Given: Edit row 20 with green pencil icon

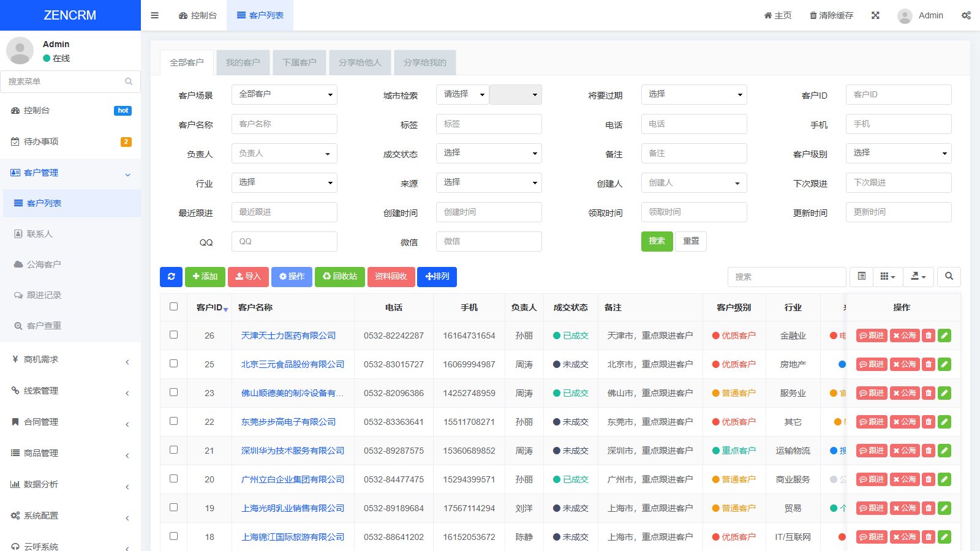Looking at the screenshot, I should (944, 479).
